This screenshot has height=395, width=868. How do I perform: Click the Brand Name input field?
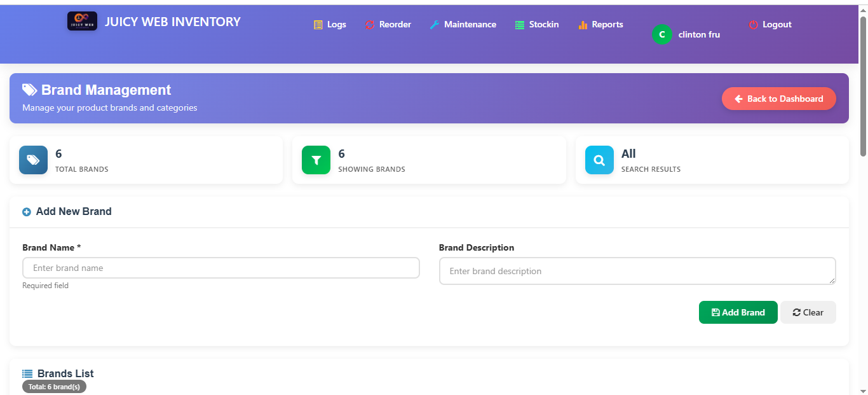click(220, 268)
